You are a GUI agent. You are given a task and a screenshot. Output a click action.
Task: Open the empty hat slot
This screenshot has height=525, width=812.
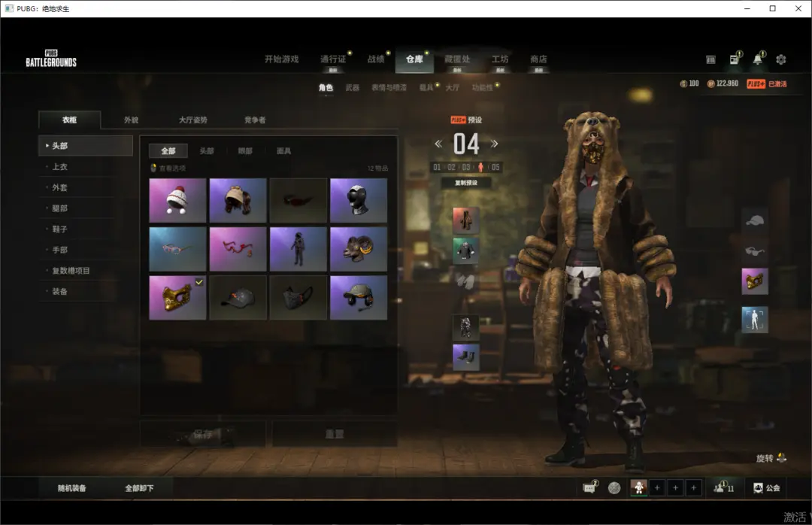755,220
